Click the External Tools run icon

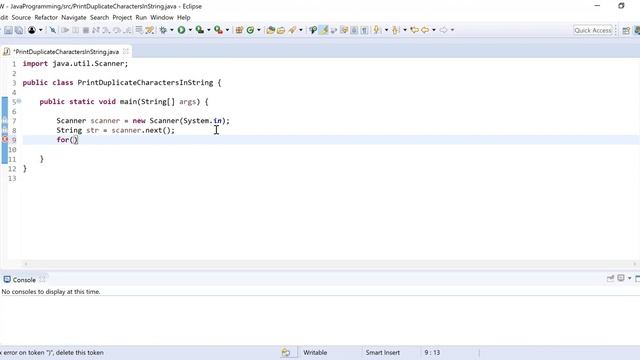click(218, 30)
